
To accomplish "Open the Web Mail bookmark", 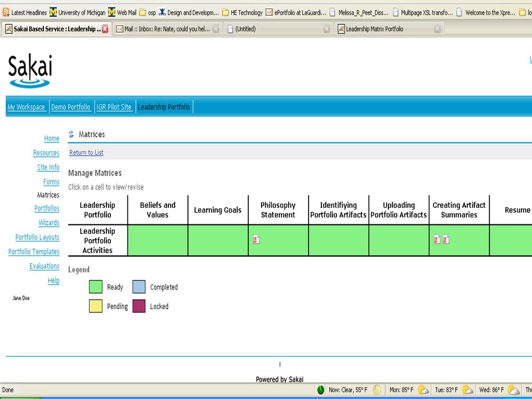I will point(122,13).
